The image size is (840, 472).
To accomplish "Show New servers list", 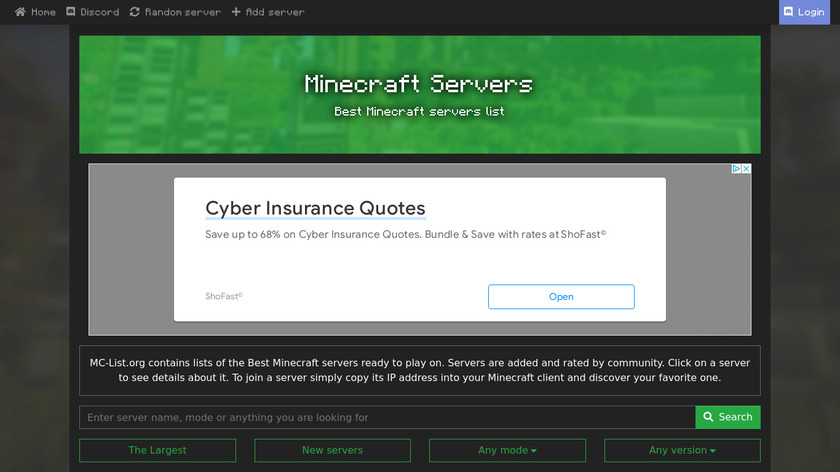I will point(332,451).
